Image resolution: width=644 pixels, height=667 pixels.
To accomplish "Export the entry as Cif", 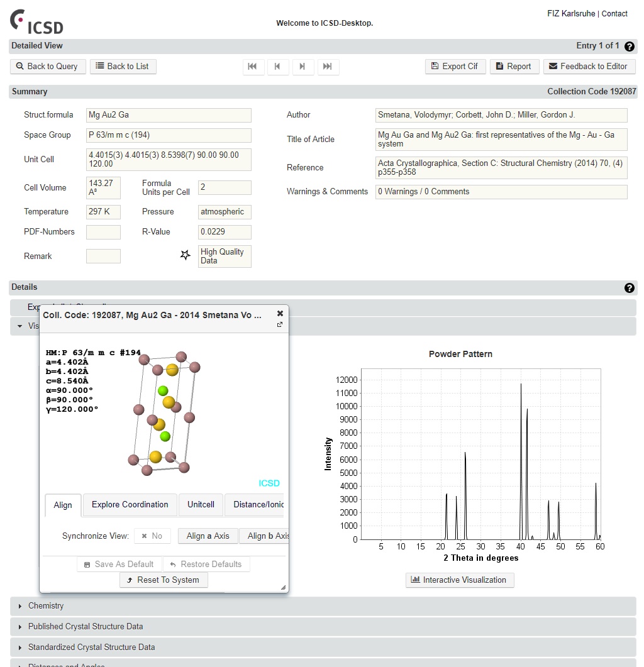I will (x=455, y=67).
